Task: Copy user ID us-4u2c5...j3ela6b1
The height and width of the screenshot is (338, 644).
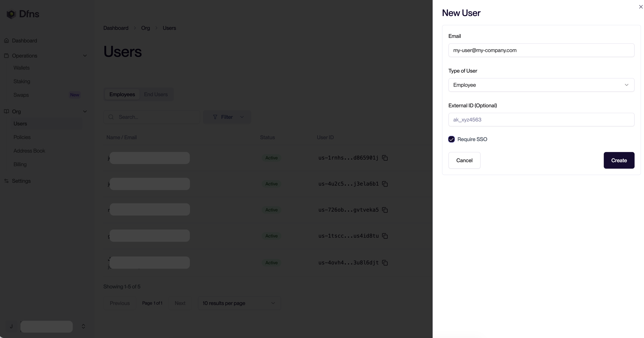Action: coord(385,184)
